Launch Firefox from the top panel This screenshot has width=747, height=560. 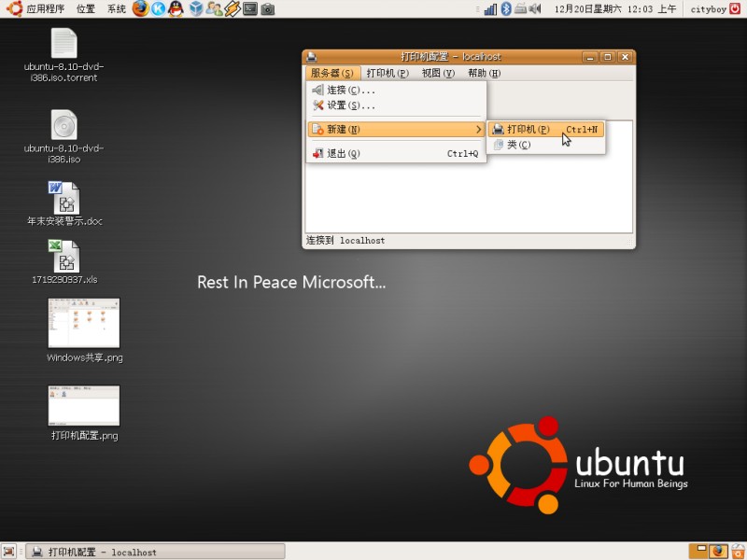[140, 8]
